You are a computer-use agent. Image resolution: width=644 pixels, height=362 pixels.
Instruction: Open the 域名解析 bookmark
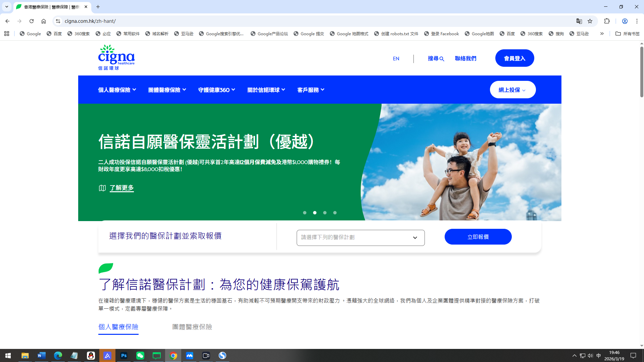click(x=157, y=34)
